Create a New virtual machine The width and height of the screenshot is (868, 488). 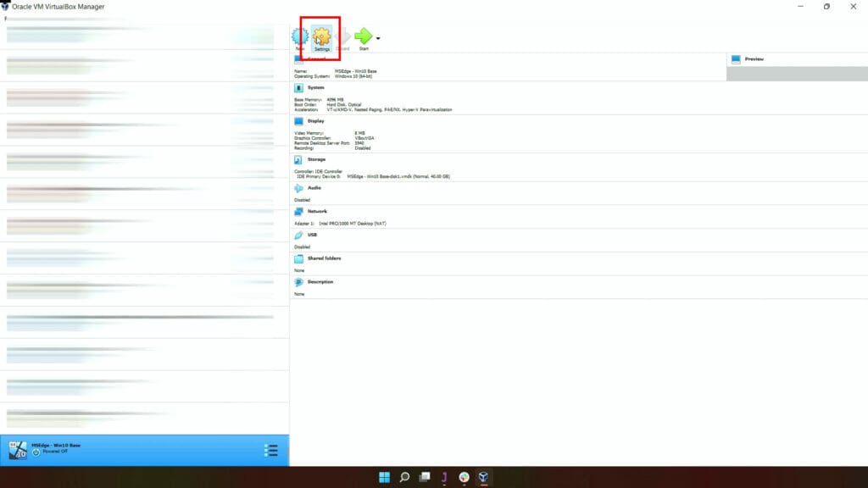pyautogui.click(x=302, y=37)
